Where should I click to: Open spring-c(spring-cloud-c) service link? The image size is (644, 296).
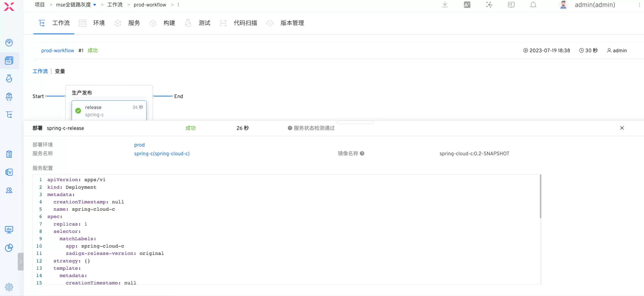click(x=162, y=153)
